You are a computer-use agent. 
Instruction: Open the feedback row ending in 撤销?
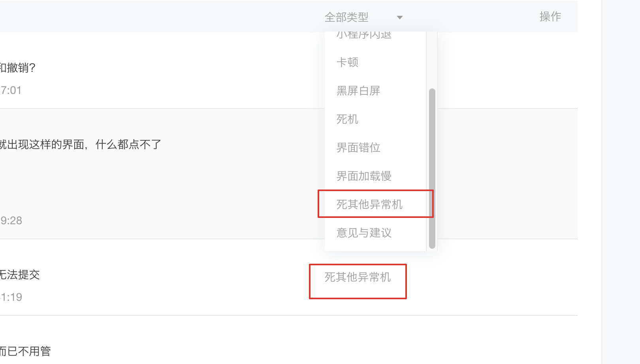(x=18, y=68)
